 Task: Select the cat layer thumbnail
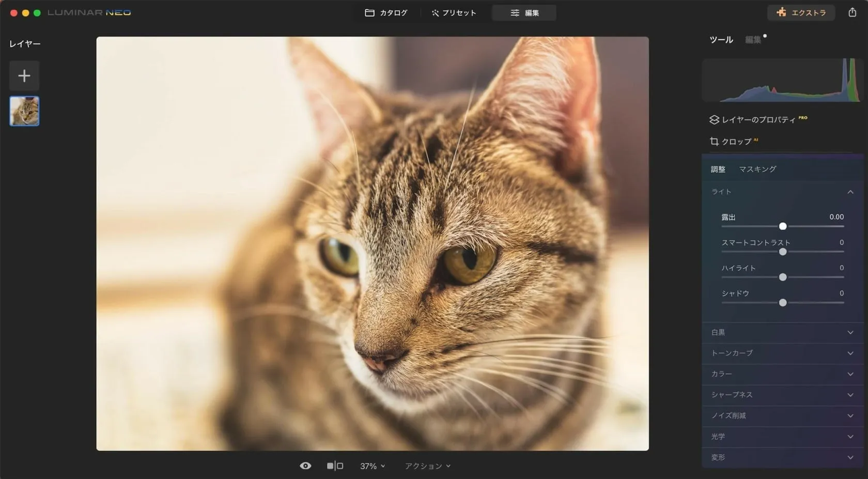(x=24, y=111)
